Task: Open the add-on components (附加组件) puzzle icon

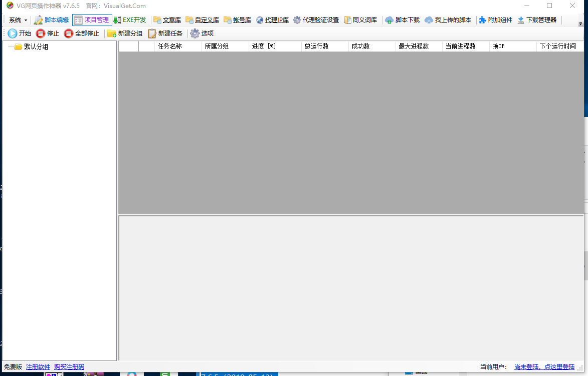Action: click(483, 20)
